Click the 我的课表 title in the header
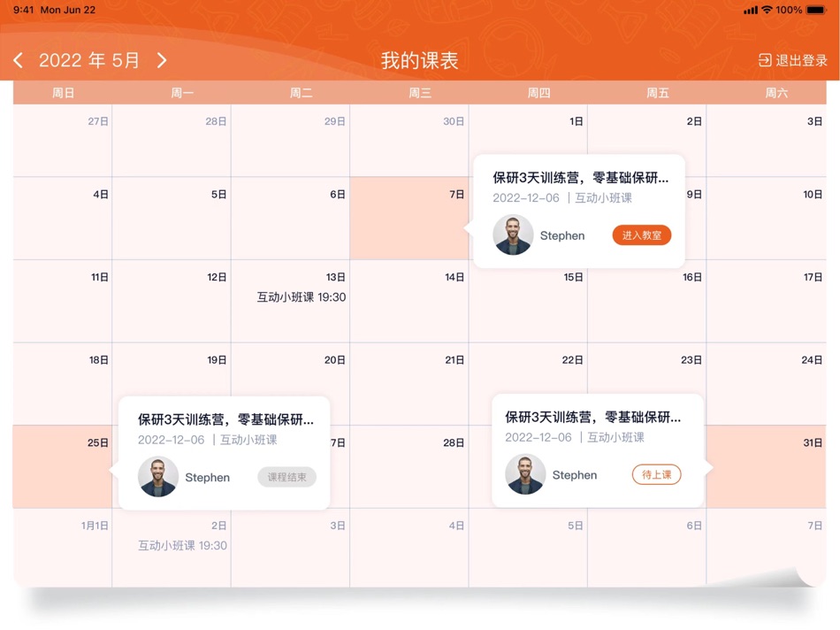Viewport: 840px width, 630px height. [x=420, y=59]
